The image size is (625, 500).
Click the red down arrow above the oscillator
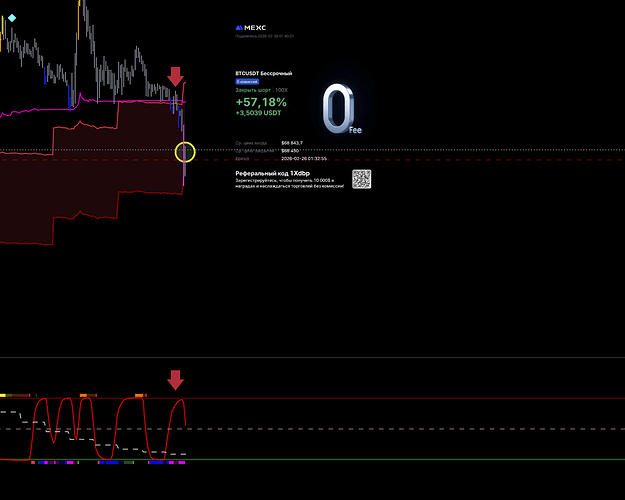point(176,379)
